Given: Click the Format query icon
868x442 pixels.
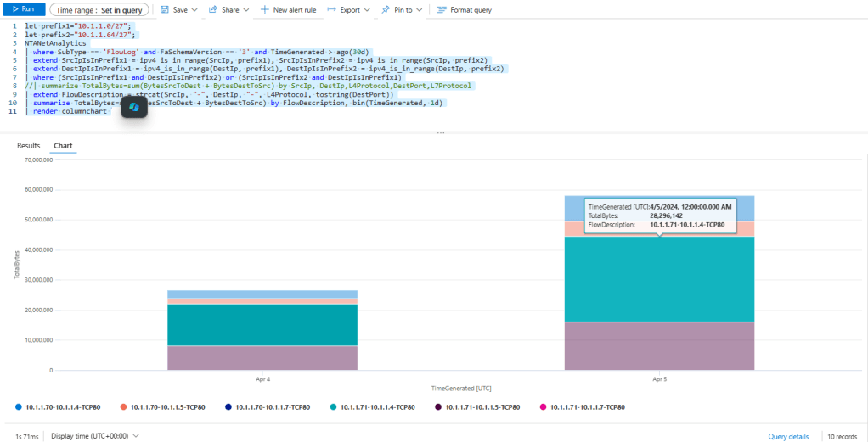Looking at the screenshot, I should [x=441, y=9].
